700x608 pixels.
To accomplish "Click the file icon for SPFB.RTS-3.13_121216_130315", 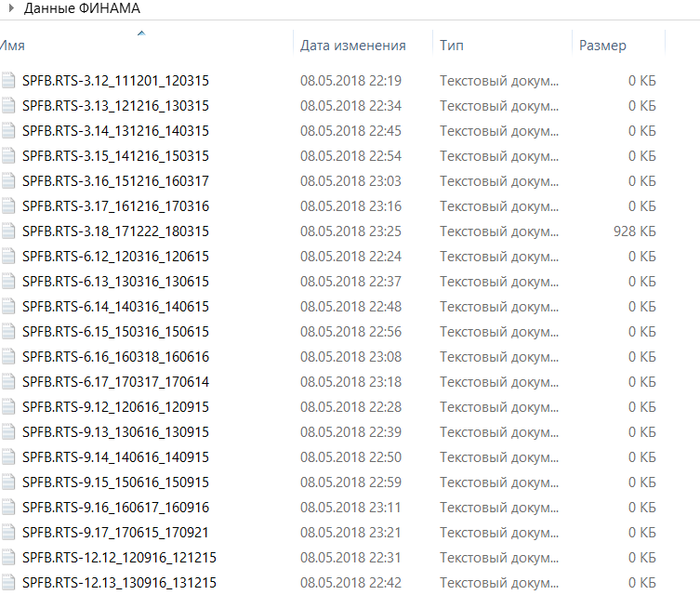I will 8,106.
